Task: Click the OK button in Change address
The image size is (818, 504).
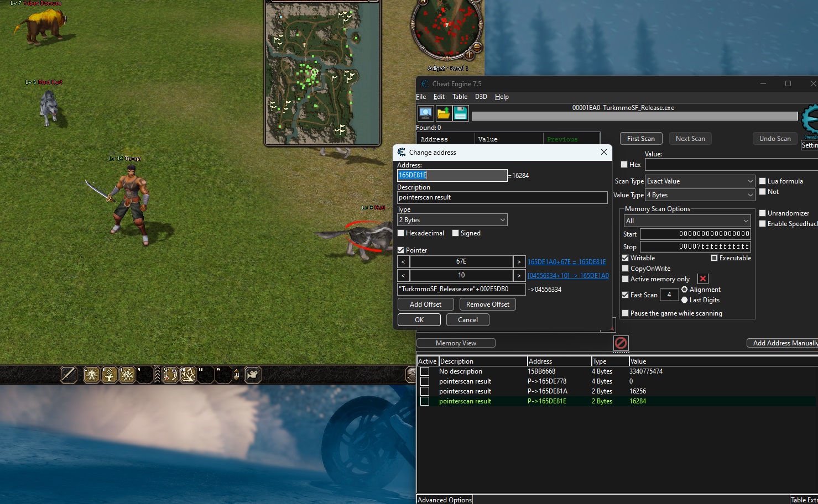Action: (419, 320)
